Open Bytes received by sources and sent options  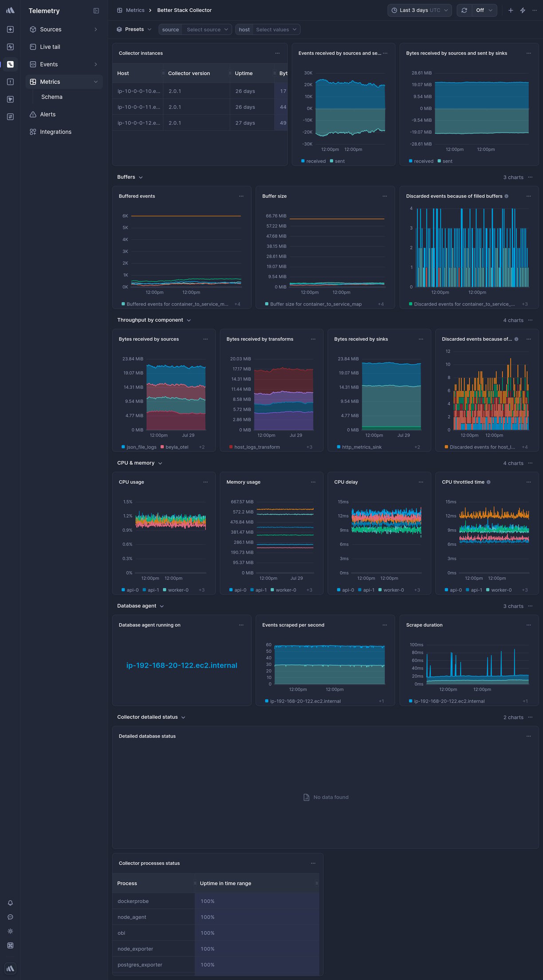pyautogui.click(x=528, y=53)
